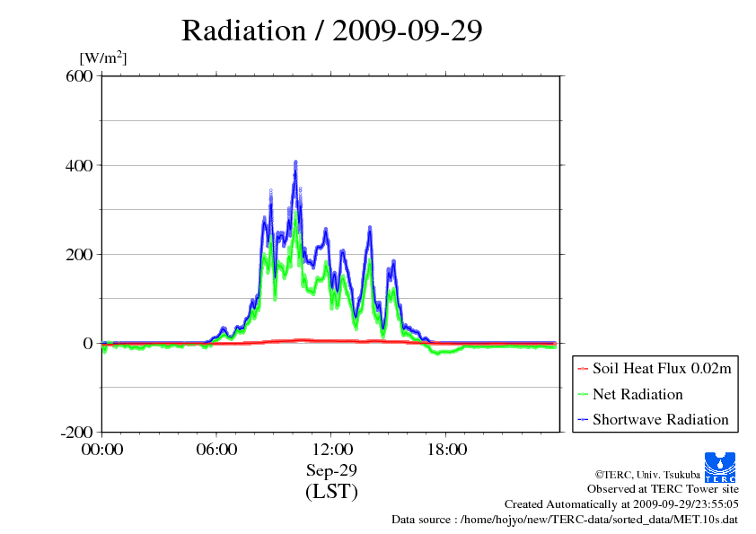Click the chart title "Radiation / 2009-09-29"
This screenshot has width=756, height=534.
coord(331,31)
